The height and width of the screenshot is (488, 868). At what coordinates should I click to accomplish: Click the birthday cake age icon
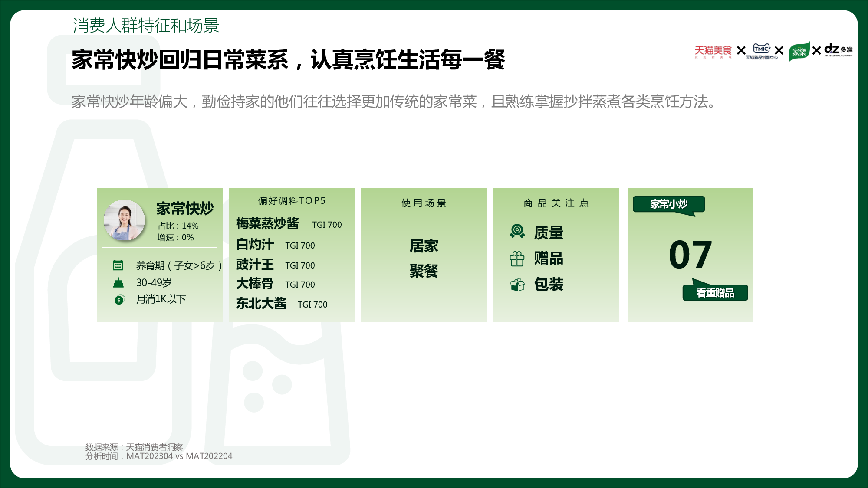118,283
